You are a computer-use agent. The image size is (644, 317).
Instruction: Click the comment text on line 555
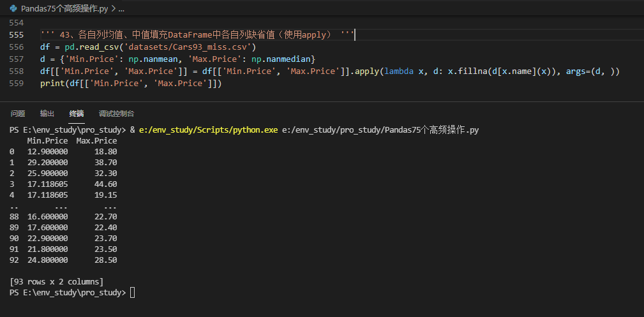click(197, 35)
